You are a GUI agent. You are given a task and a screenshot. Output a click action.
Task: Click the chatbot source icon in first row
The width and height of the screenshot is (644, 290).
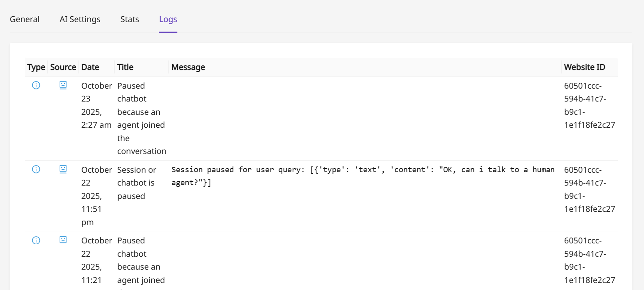[x=63, y=85]
